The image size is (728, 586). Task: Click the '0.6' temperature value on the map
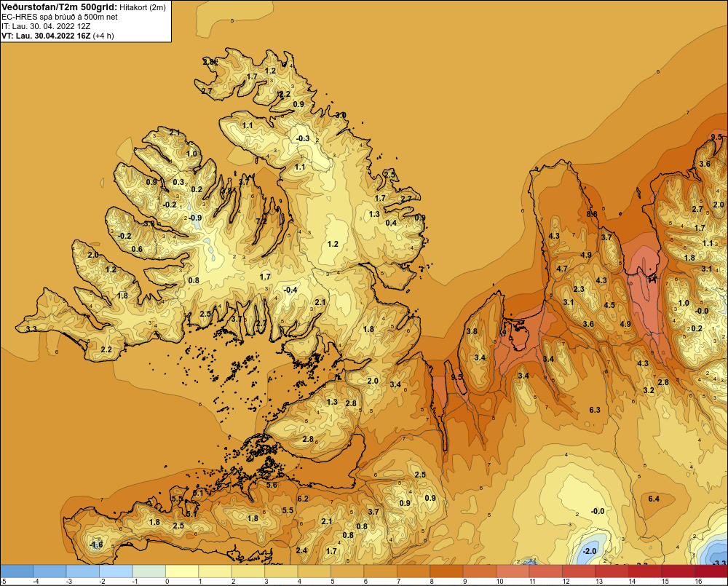pyautogui.click(x=137, y=250)
